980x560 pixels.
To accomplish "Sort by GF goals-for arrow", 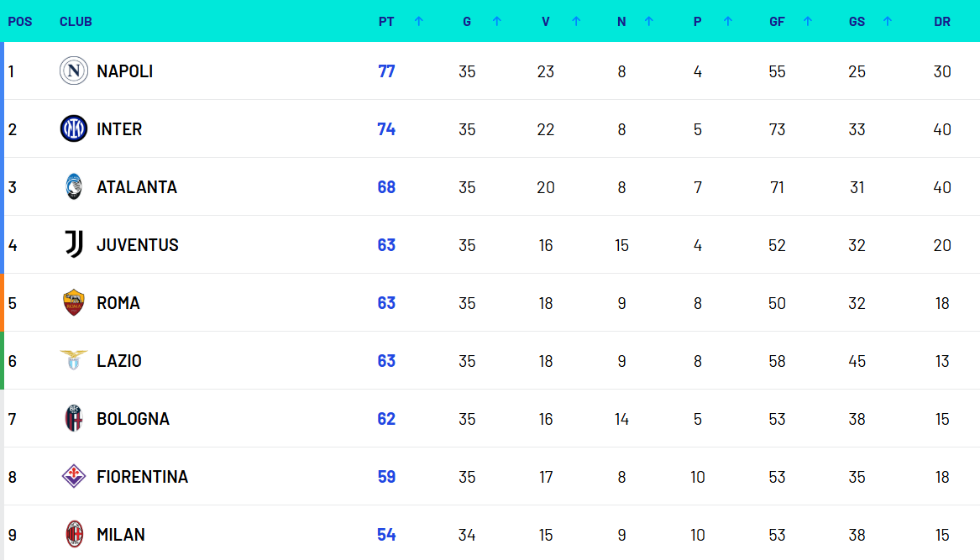I will click(808, 21).
